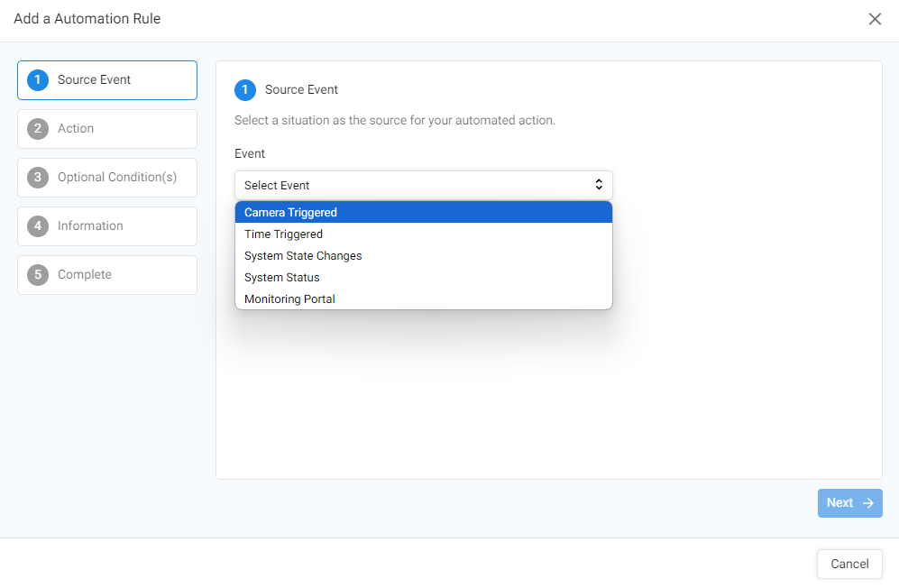
Task: Click the step 2 number icon
Action: [38, 128]
